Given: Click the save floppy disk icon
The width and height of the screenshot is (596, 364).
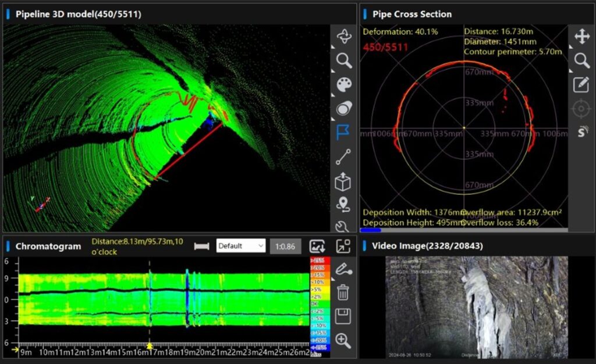Looking at the screenshot, I should [343, 316].
